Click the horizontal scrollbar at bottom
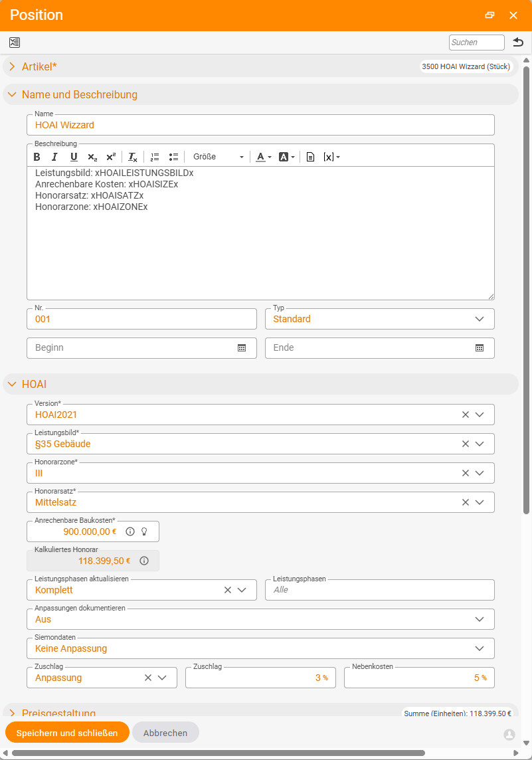 pyautogui.click(x=219, y=753)
